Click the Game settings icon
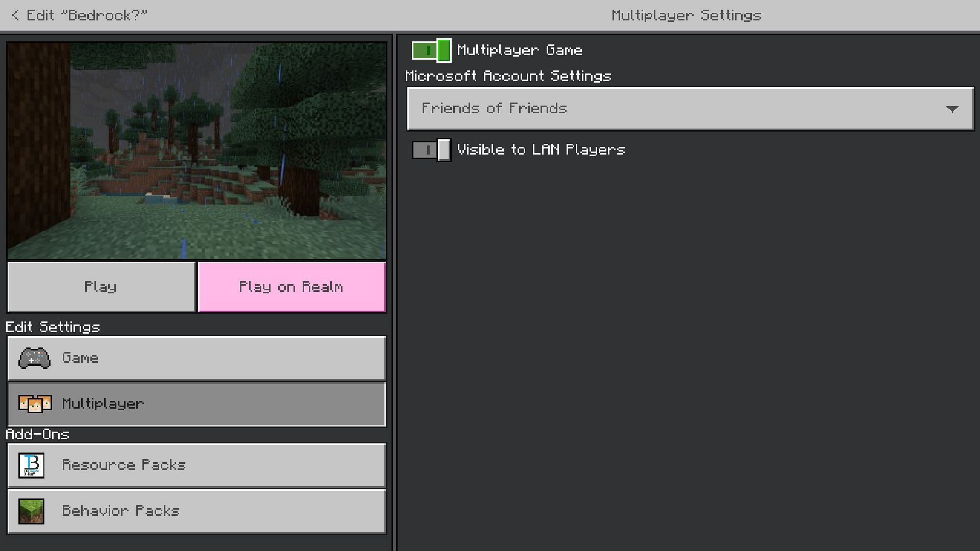Viewport: 980px width, 551px height. pyautogui.click(x=34, y=357)
